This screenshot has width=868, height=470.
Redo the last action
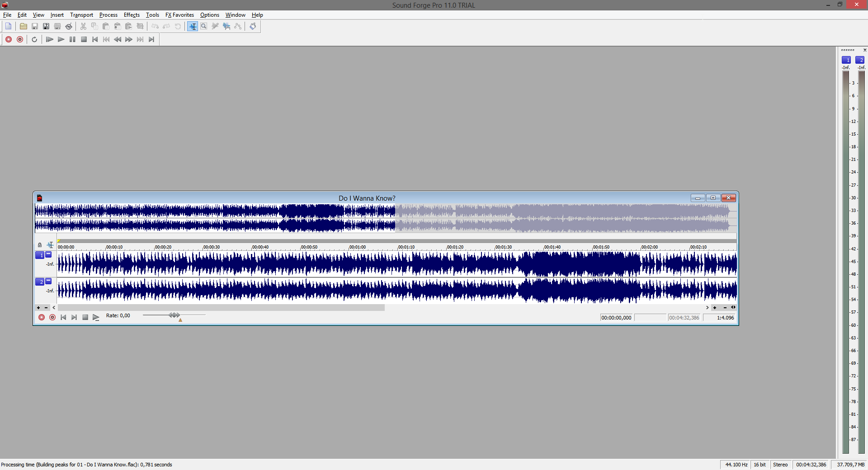click(x=166, y=26)
